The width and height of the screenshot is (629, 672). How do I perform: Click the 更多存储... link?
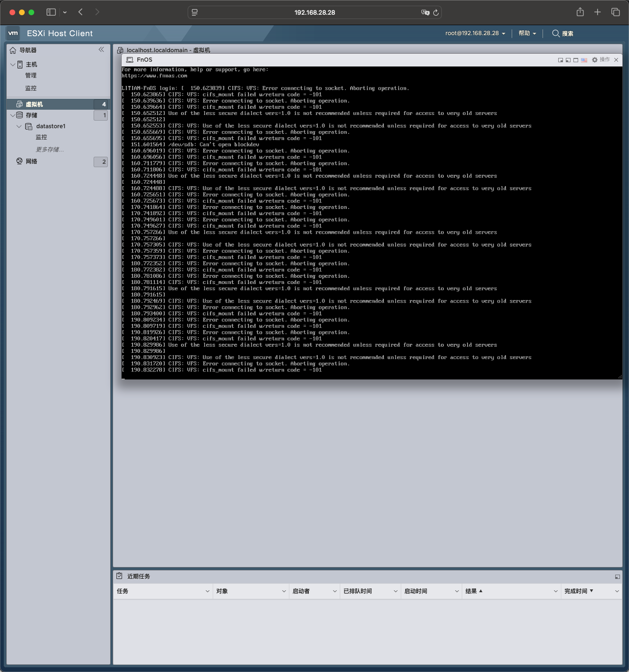(49, 150)
